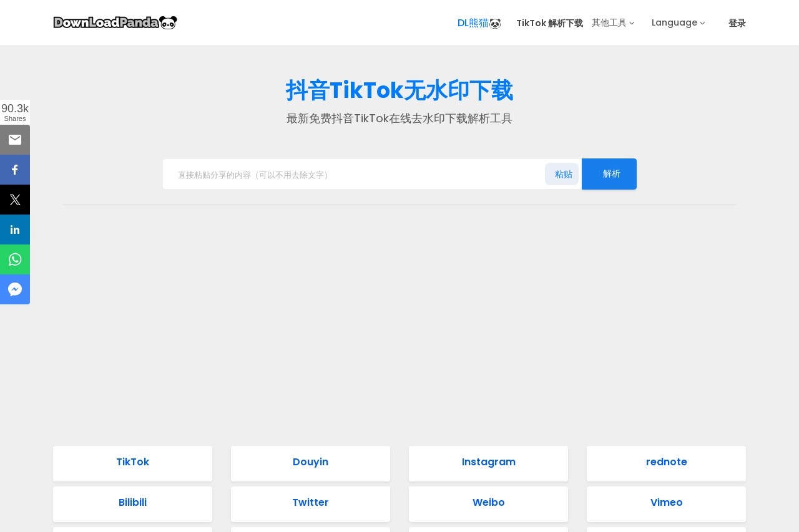This screenshot has width=799, height=532.
Task: Click the email share icon
Action: (15, 140)
